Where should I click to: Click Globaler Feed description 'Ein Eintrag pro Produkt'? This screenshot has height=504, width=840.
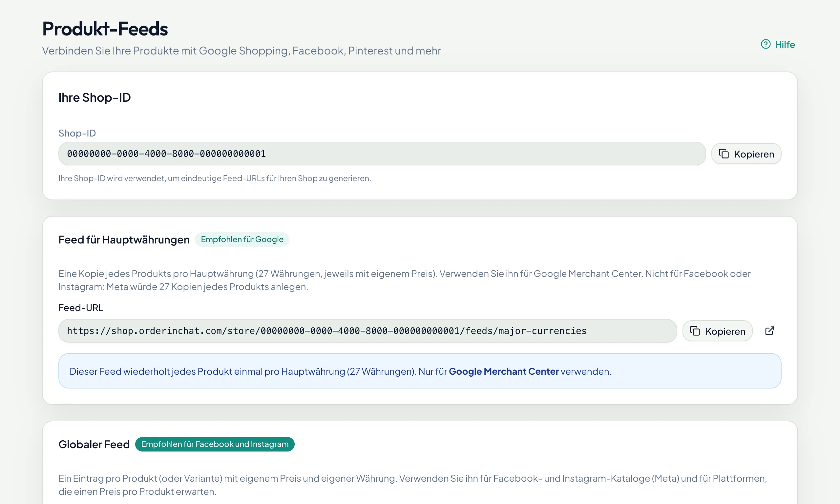[x=412, y=485]
